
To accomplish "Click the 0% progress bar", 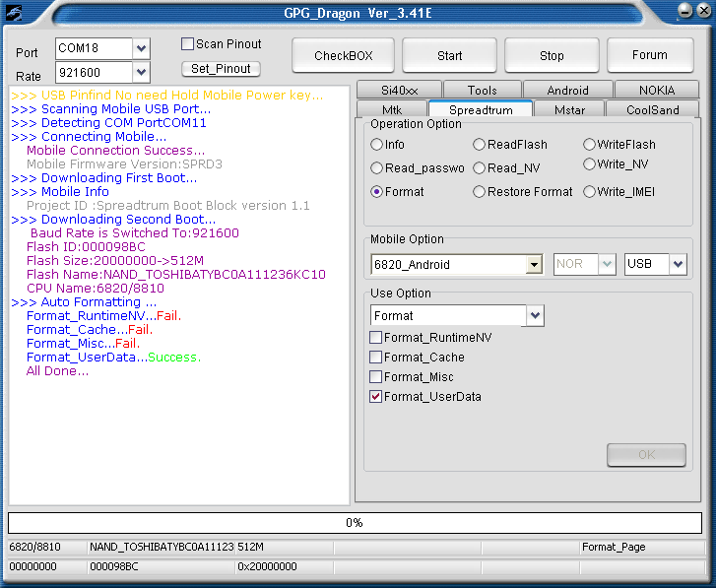I will (x=355, y=522).
